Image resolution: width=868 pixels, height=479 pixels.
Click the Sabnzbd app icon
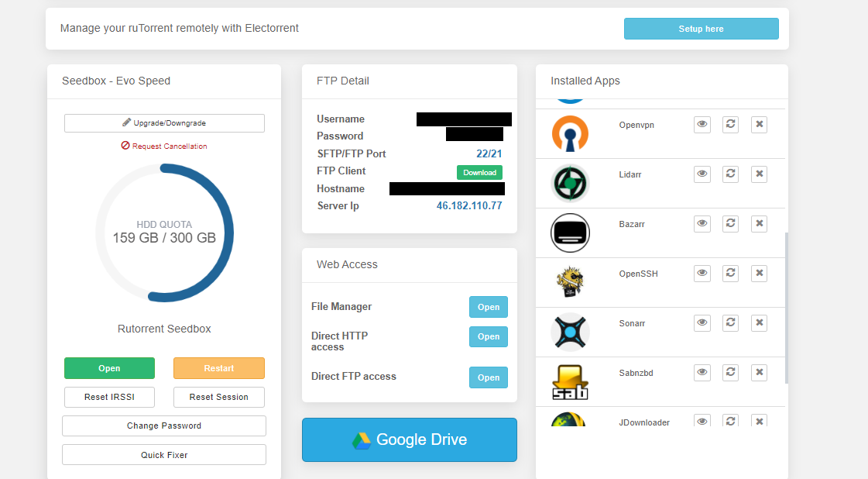coord(570,381)
